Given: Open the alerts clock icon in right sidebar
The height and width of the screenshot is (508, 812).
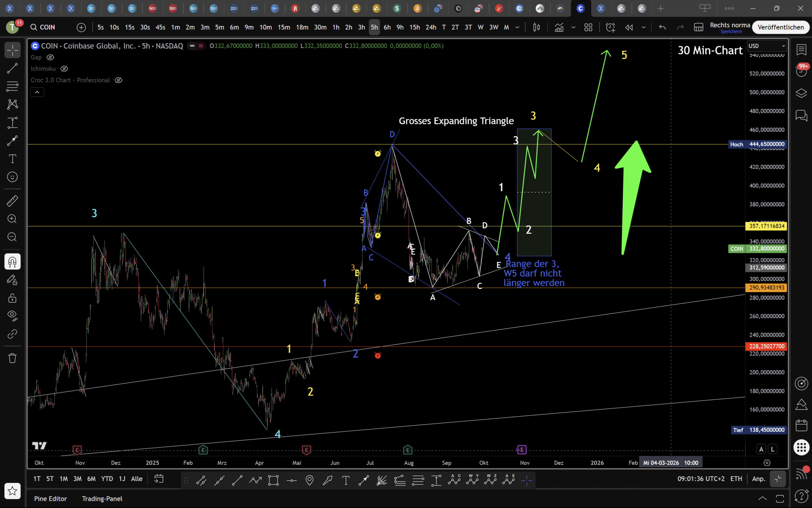Looking at the screenshot, I should click(x=801, y=71).
